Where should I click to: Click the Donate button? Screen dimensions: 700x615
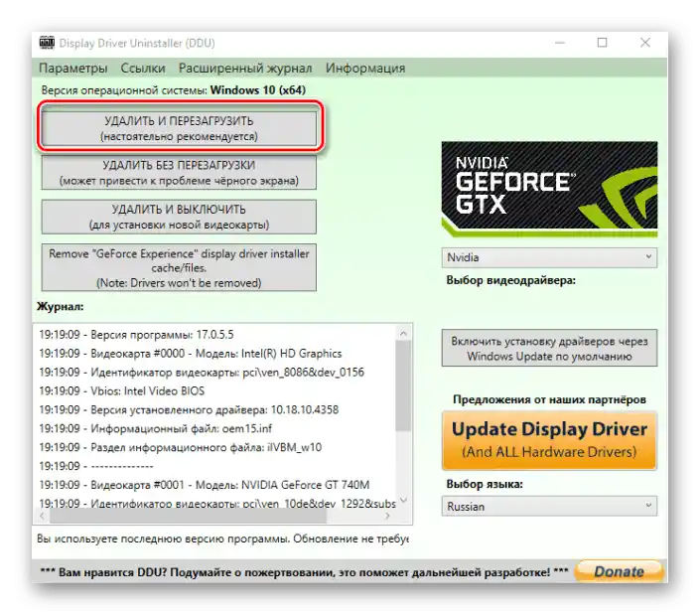coord(619,571)
